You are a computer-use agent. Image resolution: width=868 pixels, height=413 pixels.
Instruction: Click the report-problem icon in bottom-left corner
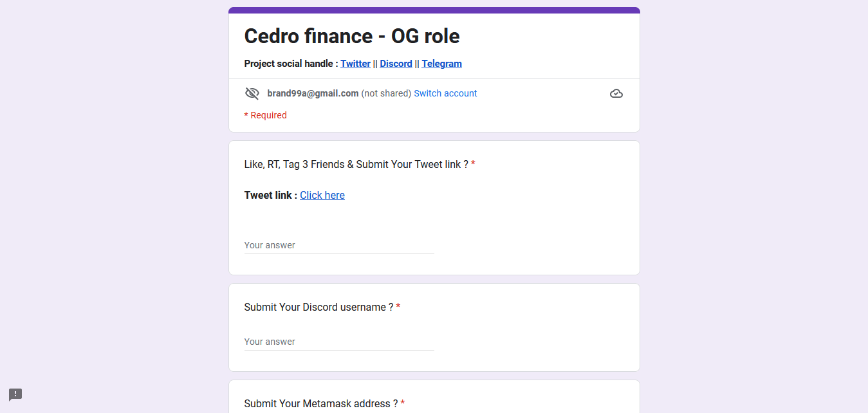point(15,394)
